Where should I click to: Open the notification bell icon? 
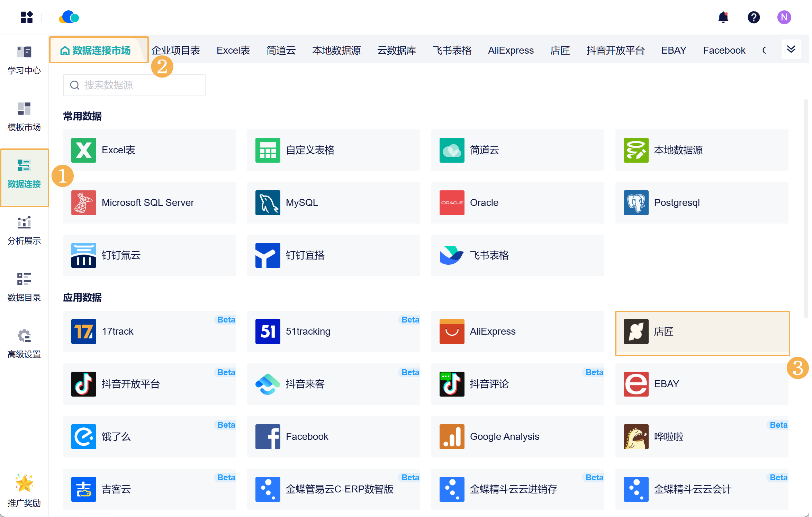pyautogui.click(x=723, y=17)
